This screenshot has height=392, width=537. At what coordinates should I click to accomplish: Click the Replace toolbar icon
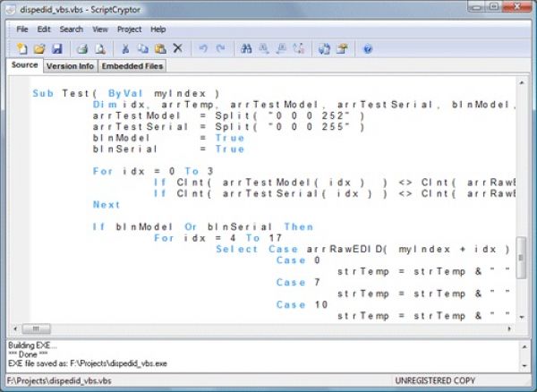[x=299, y=49]
